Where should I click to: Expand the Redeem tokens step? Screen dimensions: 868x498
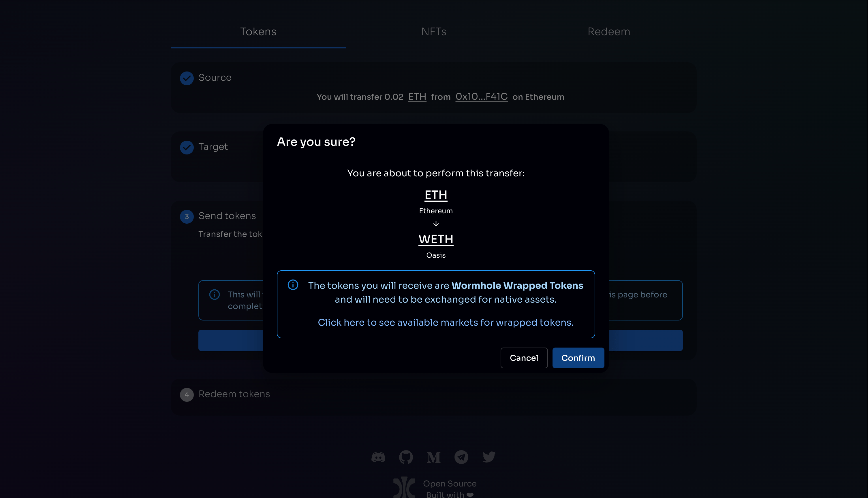point(234,394)
